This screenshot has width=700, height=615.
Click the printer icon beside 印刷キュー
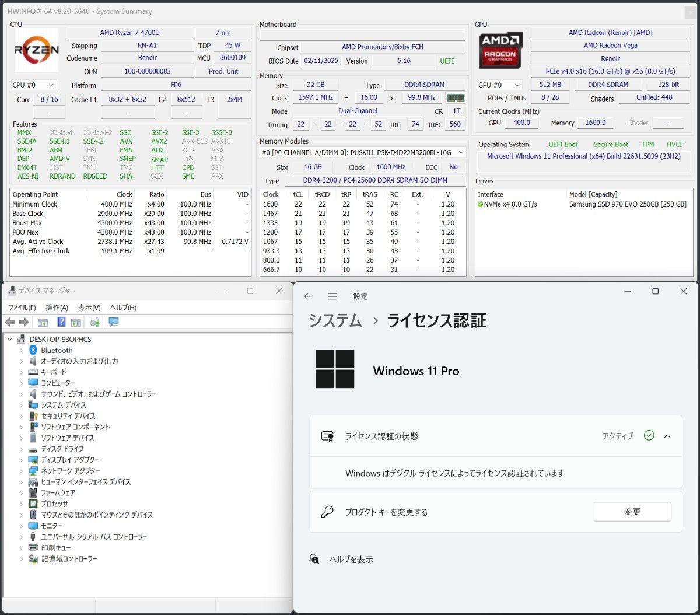(x=33, y=548)
